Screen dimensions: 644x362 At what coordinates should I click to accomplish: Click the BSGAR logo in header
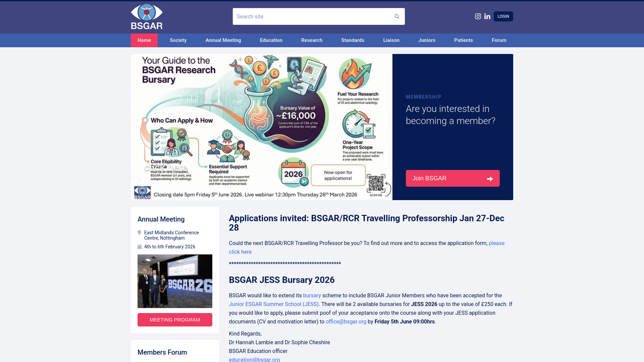(x=147, y=17)
